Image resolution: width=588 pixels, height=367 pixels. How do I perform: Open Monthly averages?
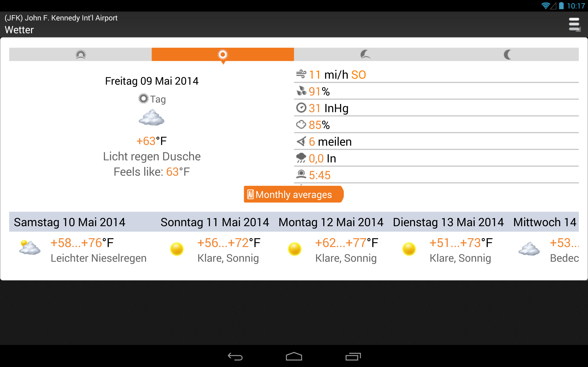tap(293, 195)
